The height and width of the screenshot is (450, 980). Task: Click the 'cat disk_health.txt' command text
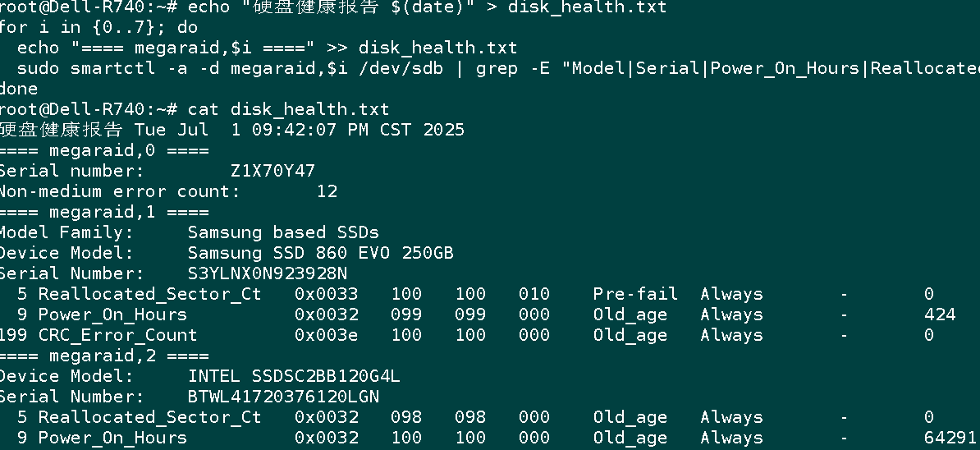point(288,109)
